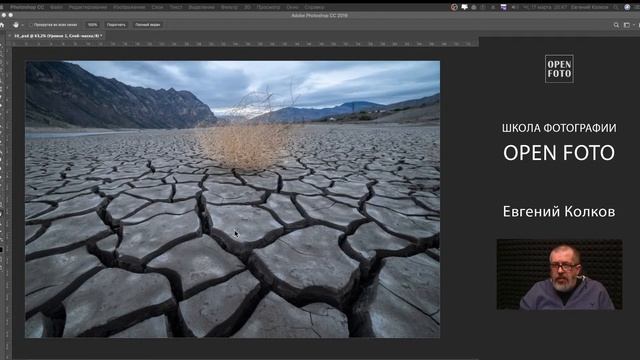Click the Подогнать button
640x360 pixels.
click(x=116, y=25)
